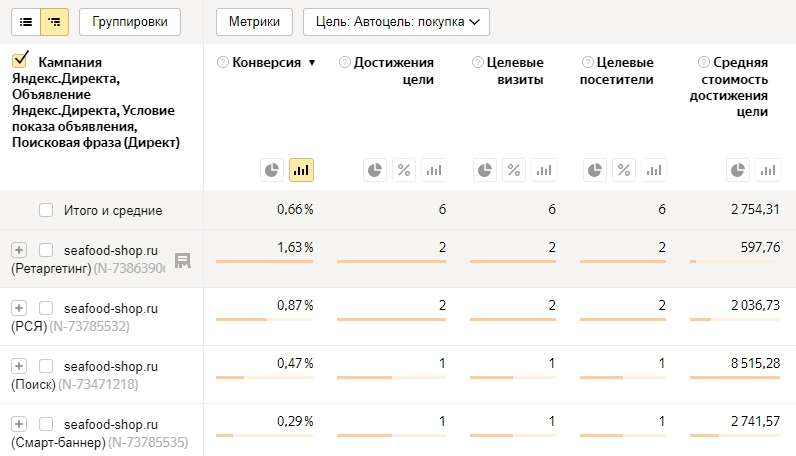
Task: Open the Группировки button
Action: (130, 21)
